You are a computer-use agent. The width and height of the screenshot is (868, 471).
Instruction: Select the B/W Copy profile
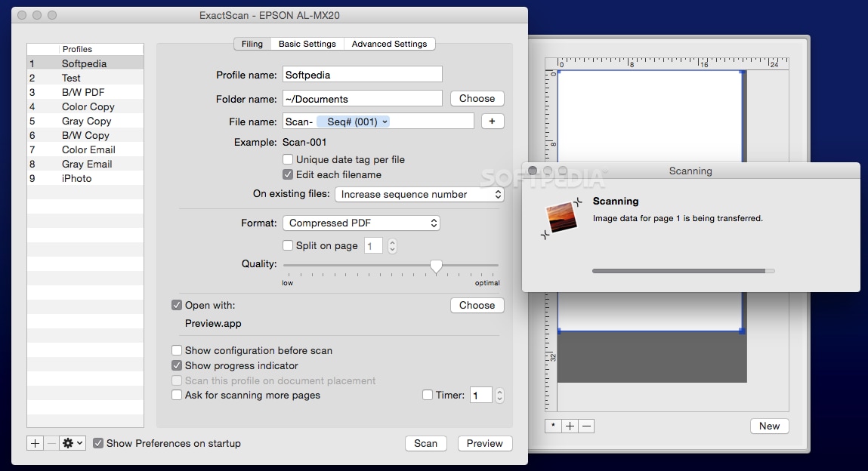(x=85, y=135)
